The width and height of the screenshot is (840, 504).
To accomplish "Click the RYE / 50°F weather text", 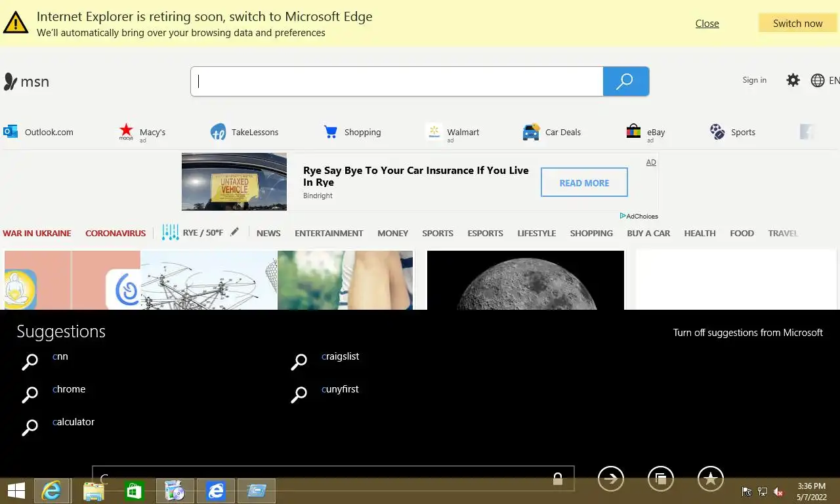I will tap(203, 232).
